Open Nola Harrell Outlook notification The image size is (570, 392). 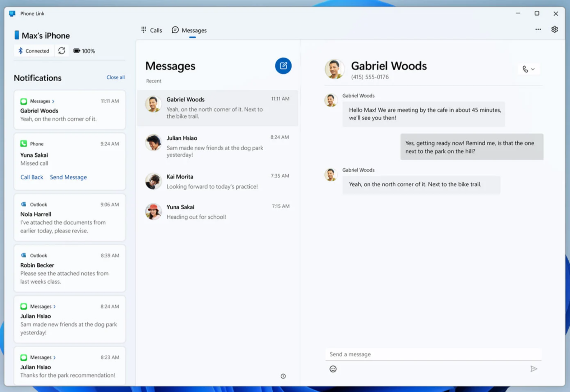tap(70, 217)
